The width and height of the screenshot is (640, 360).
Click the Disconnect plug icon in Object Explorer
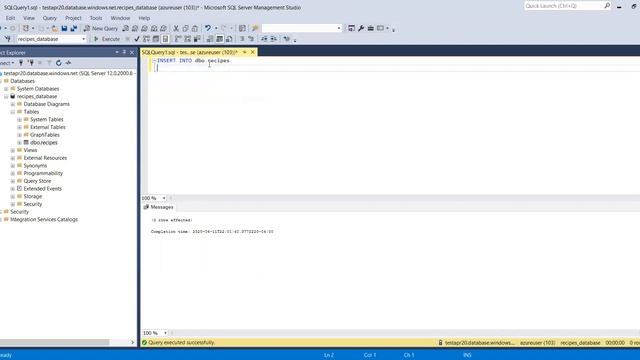[x=31, y=63]
